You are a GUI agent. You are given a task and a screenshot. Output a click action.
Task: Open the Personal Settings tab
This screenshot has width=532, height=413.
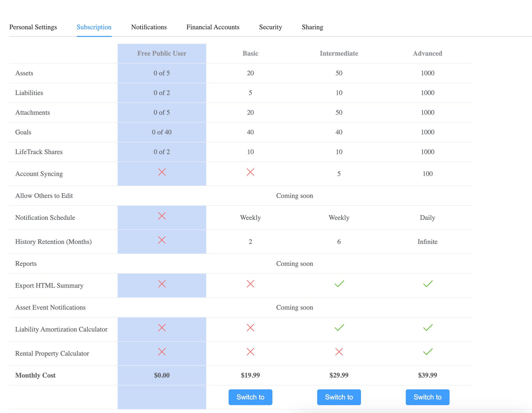click(33, 27)
